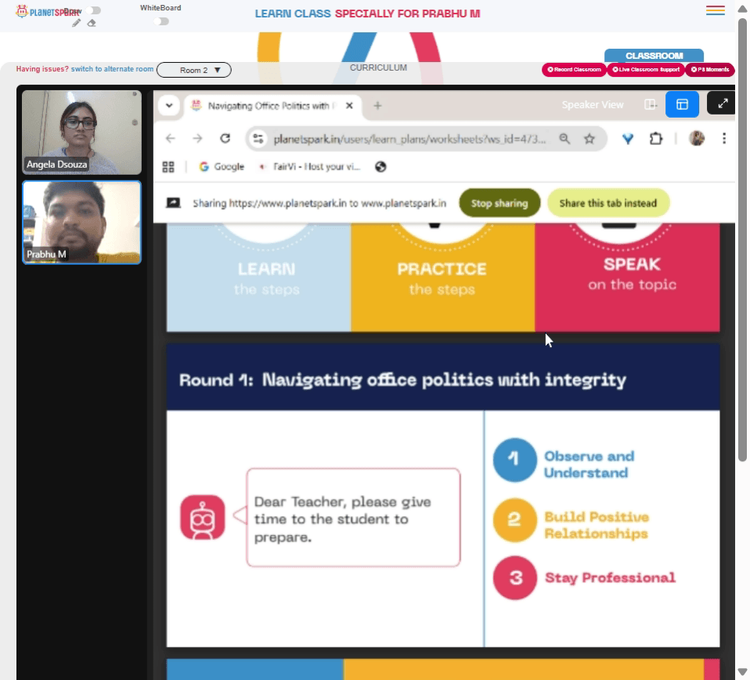Select Angela Dsouza video tile
Screen dimensions: 750x680
(82, 132)
